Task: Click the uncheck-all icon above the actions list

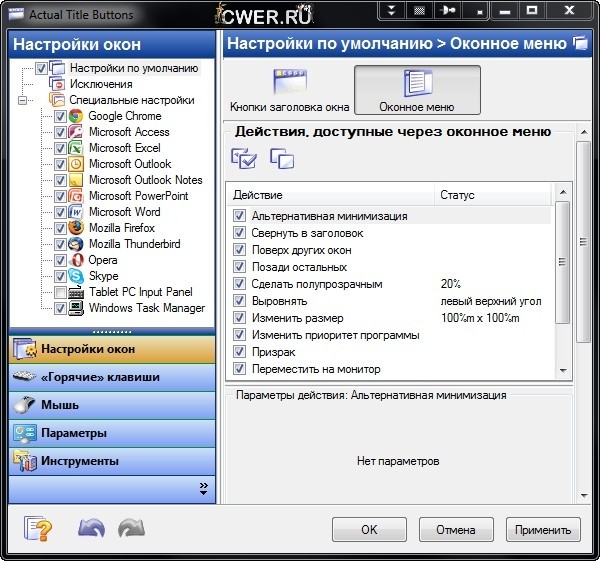Action: click(x=282, y=157)
